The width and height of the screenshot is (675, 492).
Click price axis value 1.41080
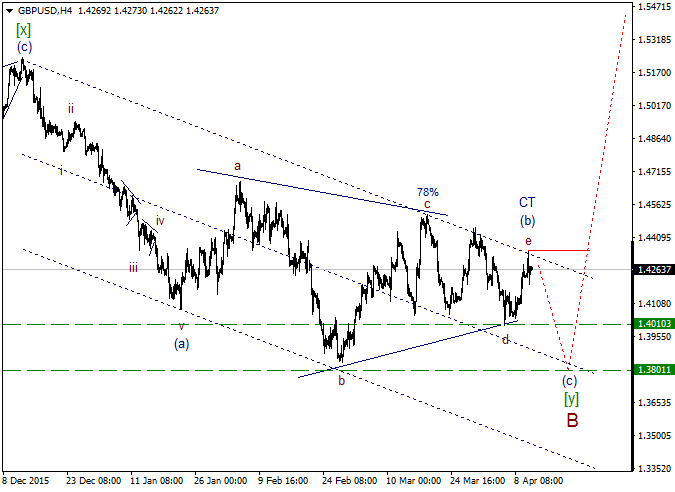(654, 303)
